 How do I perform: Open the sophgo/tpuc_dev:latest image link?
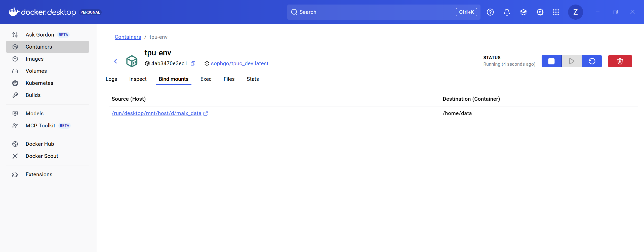tap(239, 63)
